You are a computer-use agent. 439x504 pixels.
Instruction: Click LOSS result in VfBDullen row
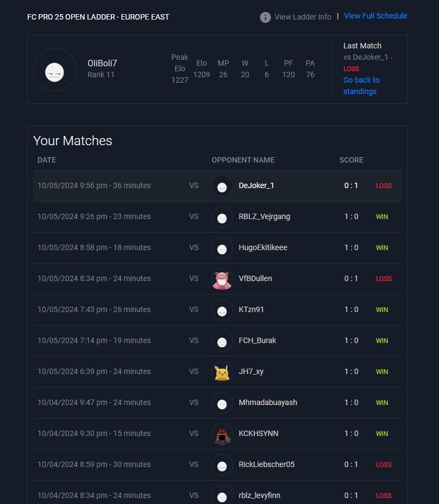384,279
